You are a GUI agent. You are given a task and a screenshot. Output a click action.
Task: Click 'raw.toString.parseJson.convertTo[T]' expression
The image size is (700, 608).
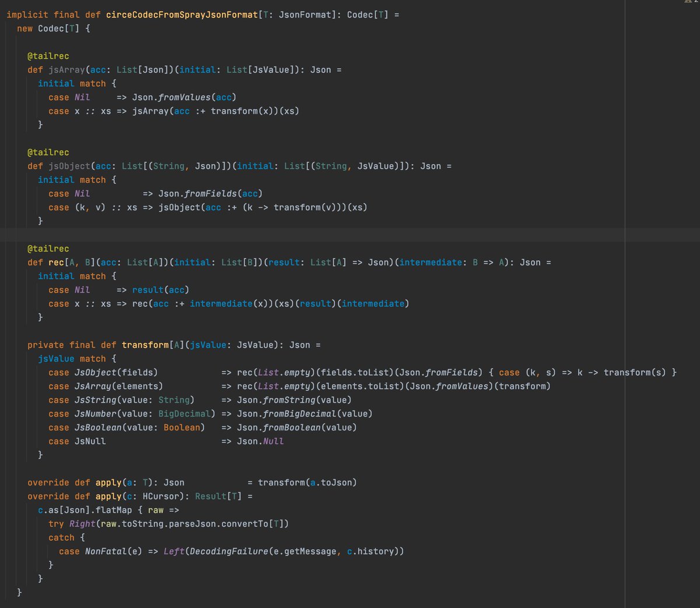click(x=192, y=523)
